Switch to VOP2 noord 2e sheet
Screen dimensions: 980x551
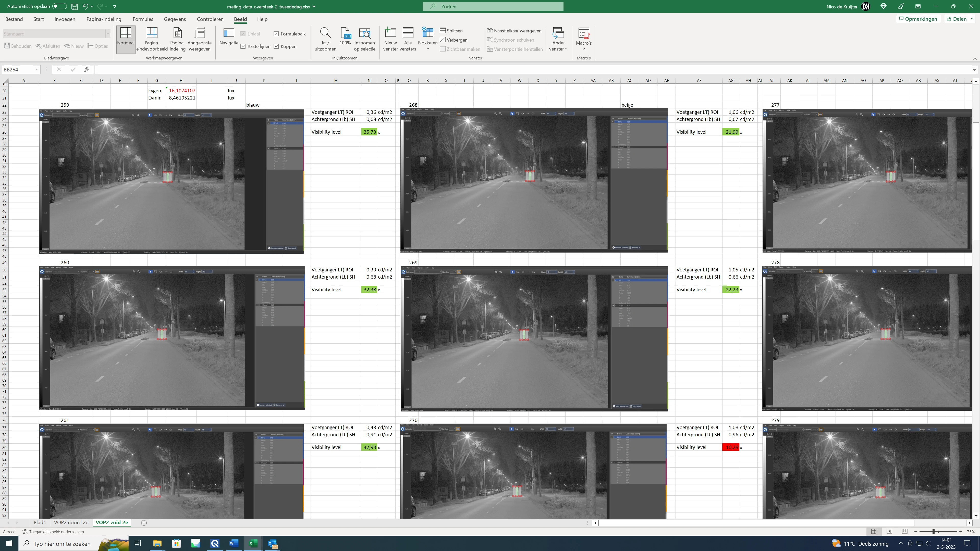71,522
